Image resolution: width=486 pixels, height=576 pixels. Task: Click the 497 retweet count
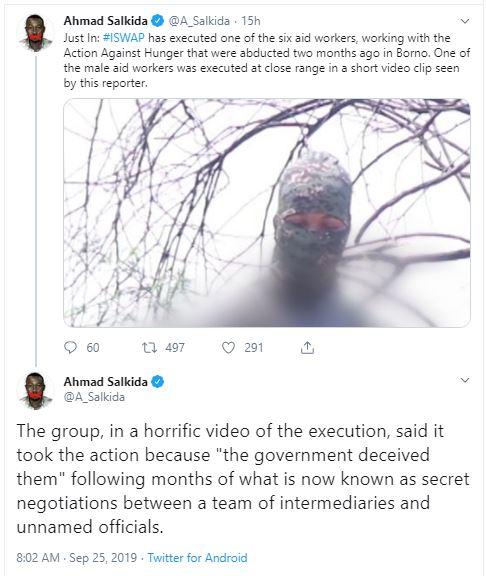(x=175, y=348)
